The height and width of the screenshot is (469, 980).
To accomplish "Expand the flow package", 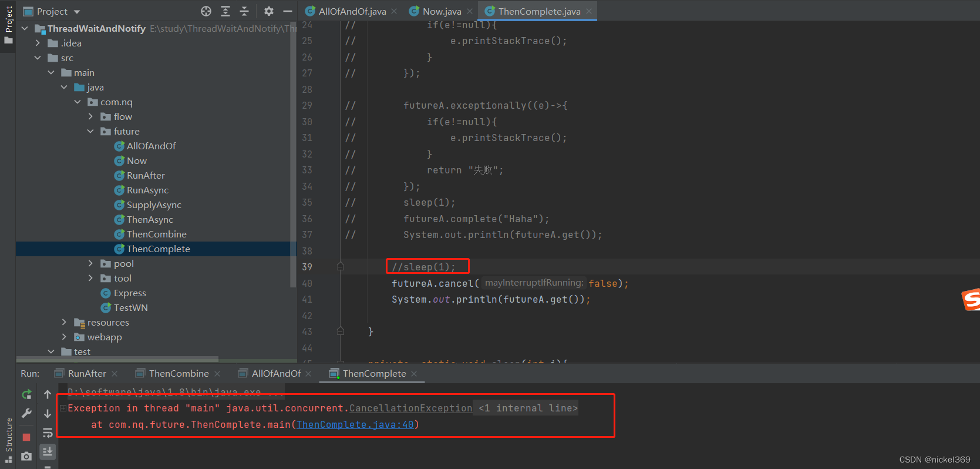I will coord(90,116).
